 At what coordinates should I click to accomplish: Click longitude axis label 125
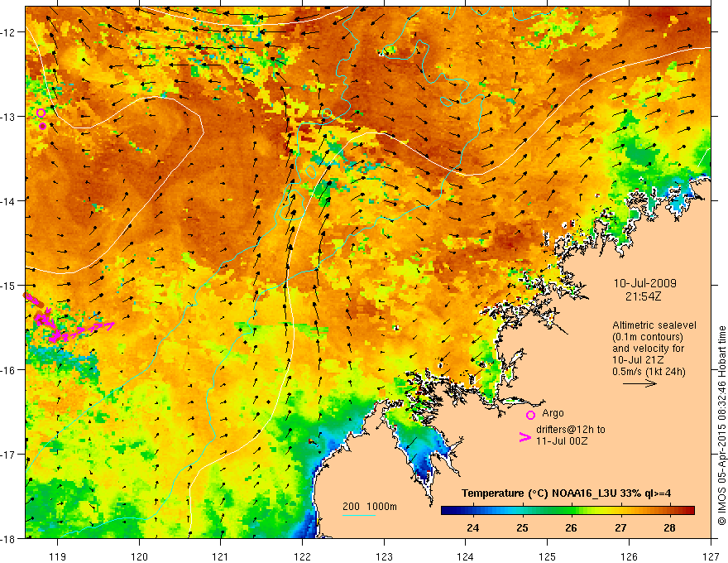[548, 556]
